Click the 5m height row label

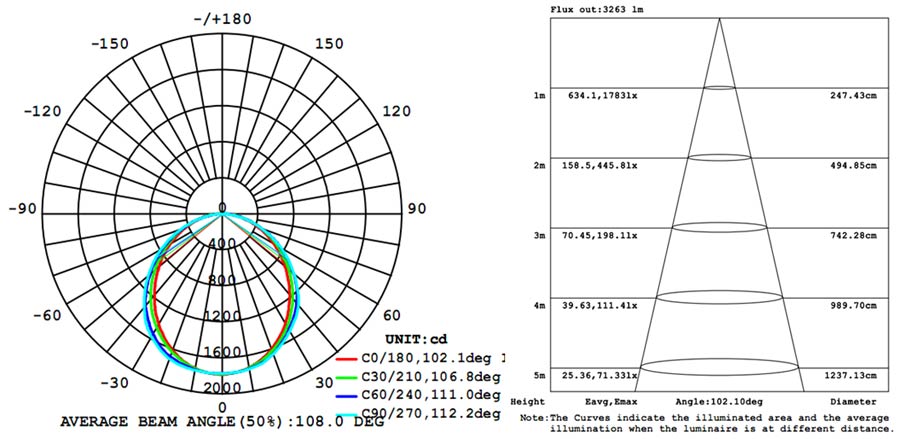(x=539, y=376)
